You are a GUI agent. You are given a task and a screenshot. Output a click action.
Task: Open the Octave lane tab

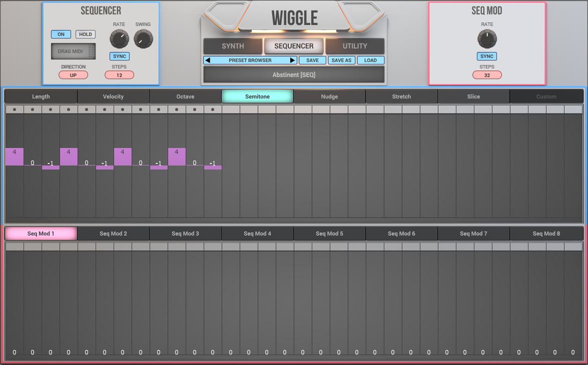185,96
